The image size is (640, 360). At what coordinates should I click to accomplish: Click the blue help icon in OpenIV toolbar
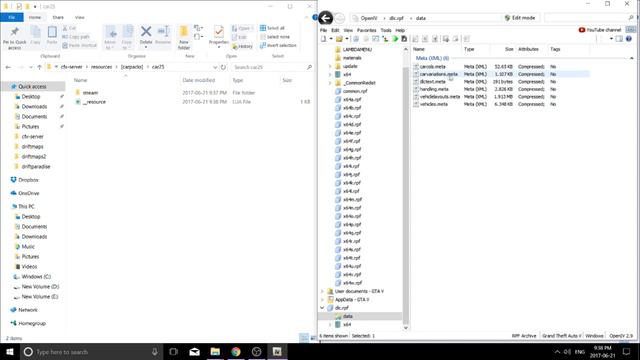click(x=629, y=39)
